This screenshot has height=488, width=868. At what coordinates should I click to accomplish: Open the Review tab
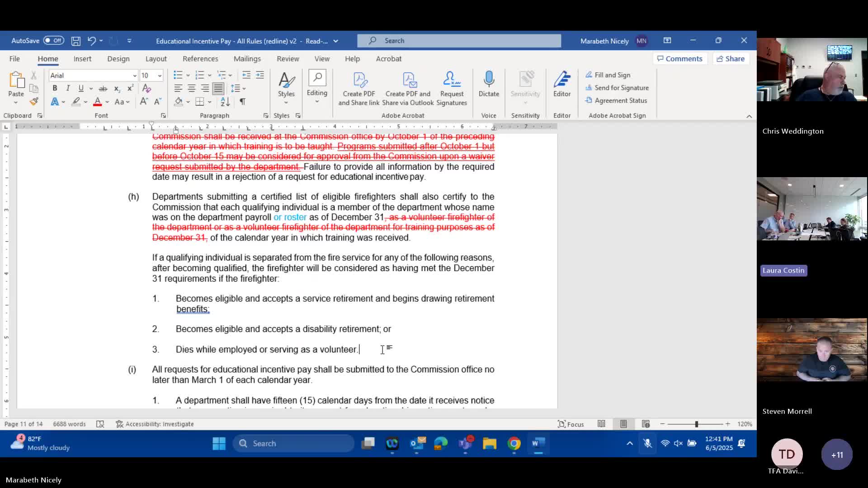pos(288,59)
